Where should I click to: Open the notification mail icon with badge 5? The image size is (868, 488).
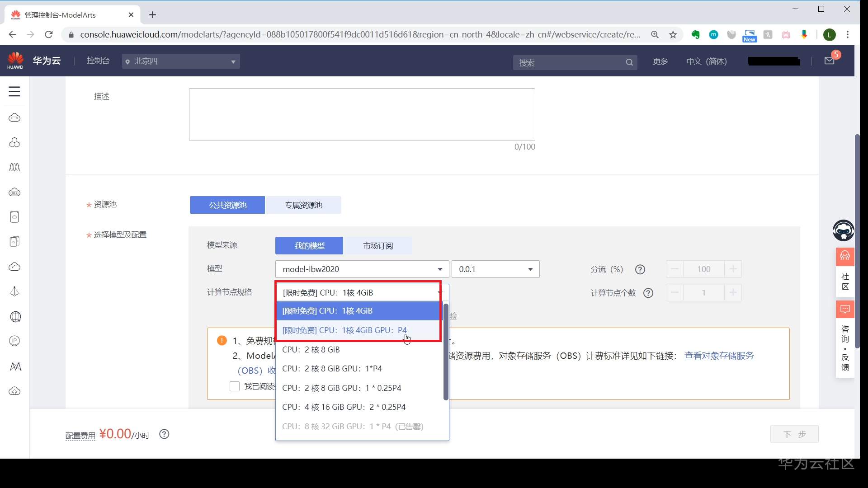[x=830, y=61]
